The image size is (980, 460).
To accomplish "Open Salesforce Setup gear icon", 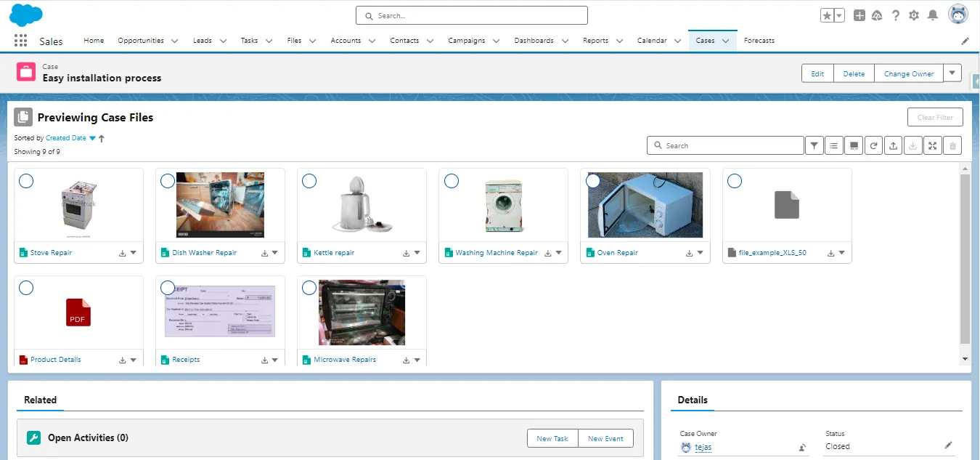I will coord(914,15).
